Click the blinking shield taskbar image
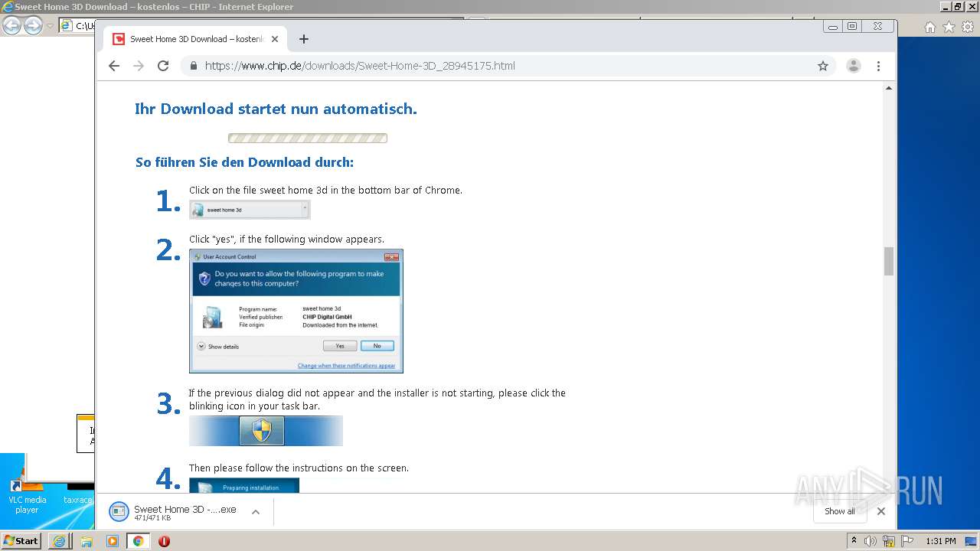 (x=266, y=431)
